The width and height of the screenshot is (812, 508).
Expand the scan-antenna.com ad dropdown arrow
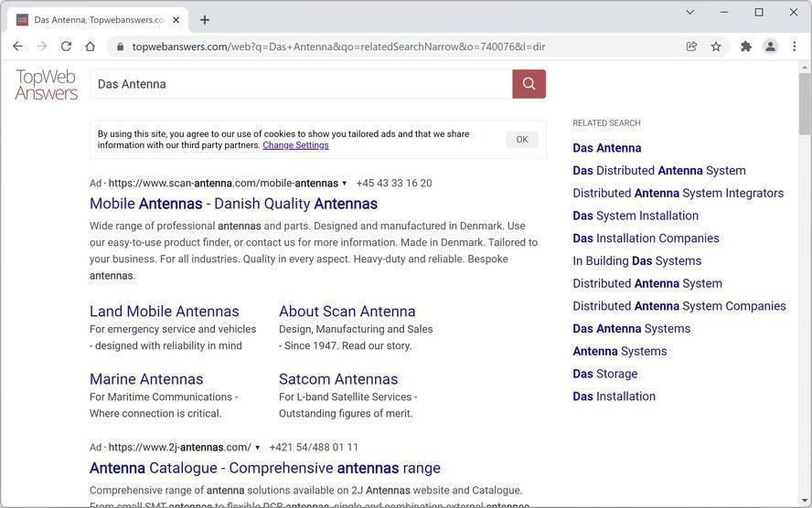(x=345, y=183)
